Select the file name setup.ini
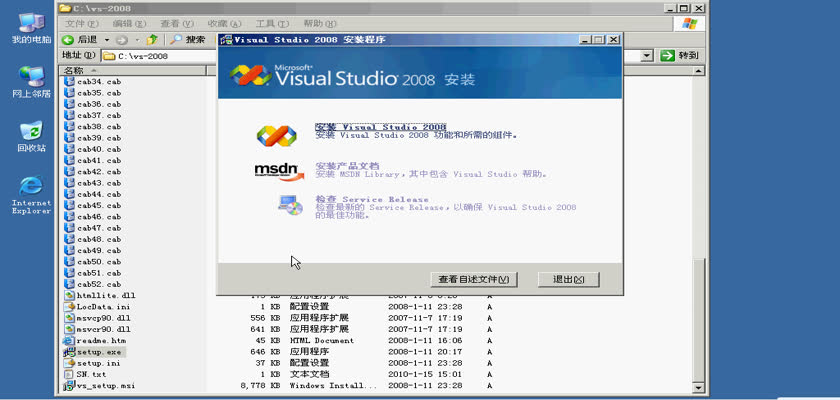The image size is (840, 400). pos(99,363)
